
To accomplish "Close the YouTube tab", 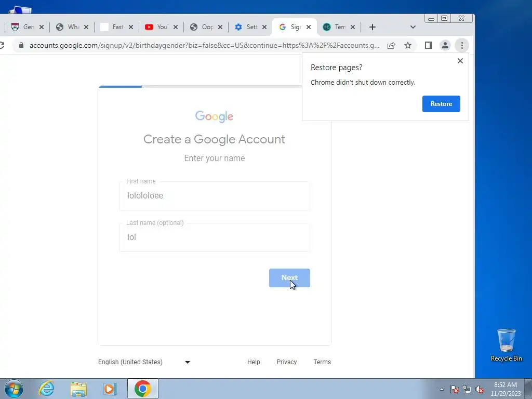I will click(x=176, y=27).
